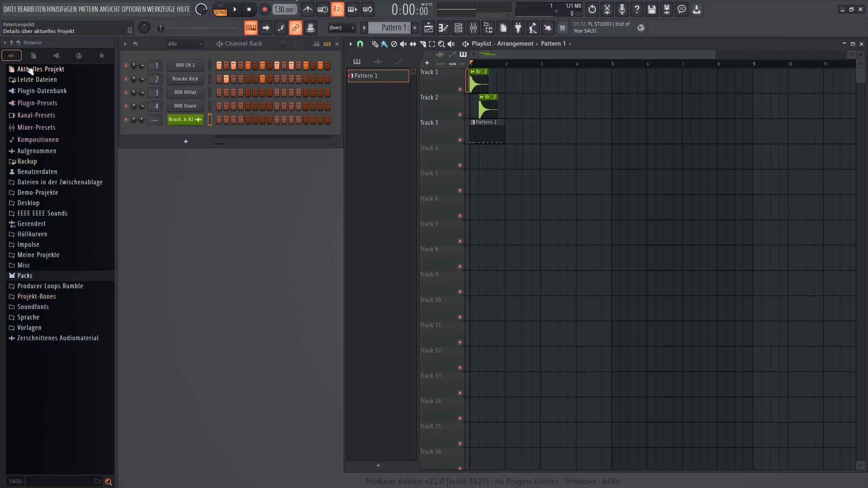This screenshot has width=868, height=488.
Task: Click the Bracke Kick channel button
Action: (185, 79)
